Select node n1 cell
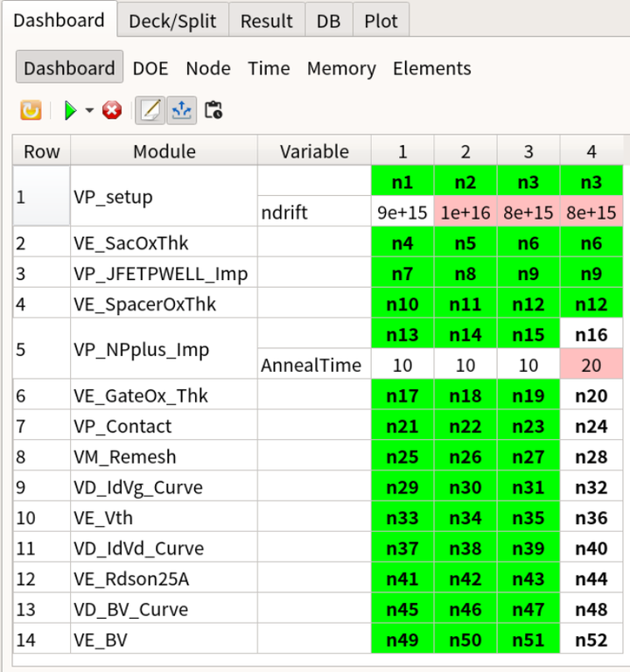Image resolution: width=630 pixels, height=672 pixels. click(402, 182)
